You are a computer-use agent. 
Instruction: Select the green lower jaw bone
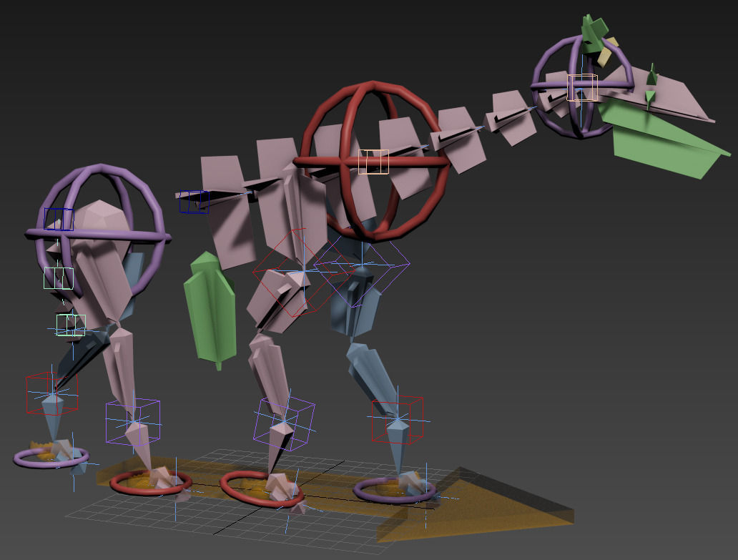tap(659, 141)
